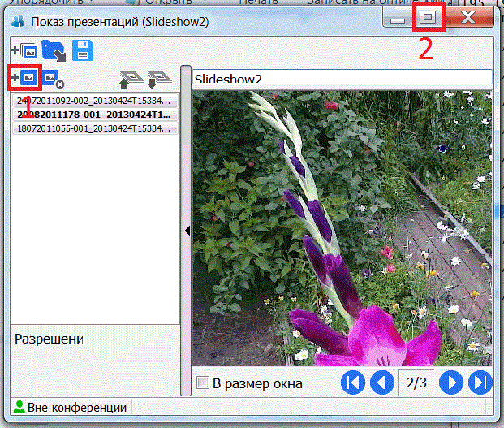Screen dimensions: 504x428
Task: Go to the previous slide
Action: 382,383
